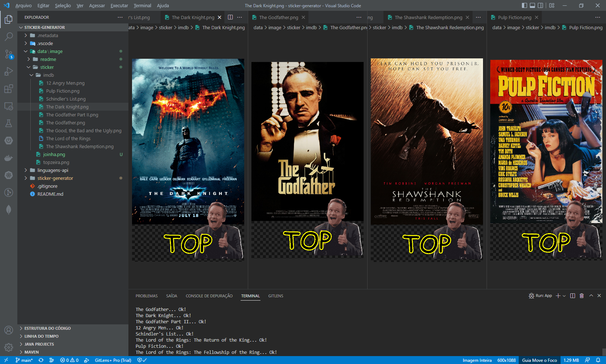Screen dimensions: 606x364
Task: Open Customize Layout button in title bar
Action: pos(552,5)
